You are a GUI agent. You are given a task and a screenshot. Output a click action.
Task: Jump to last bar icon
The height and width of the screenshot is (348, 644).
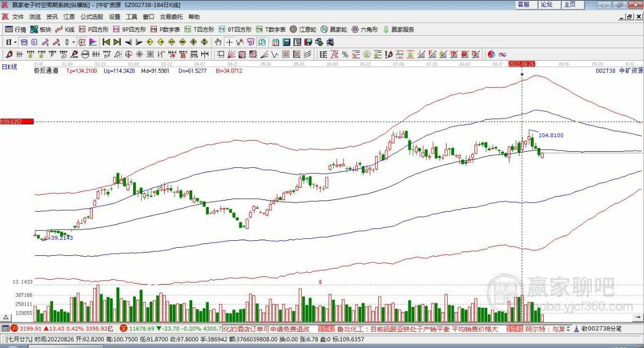(x=117, y=42)
